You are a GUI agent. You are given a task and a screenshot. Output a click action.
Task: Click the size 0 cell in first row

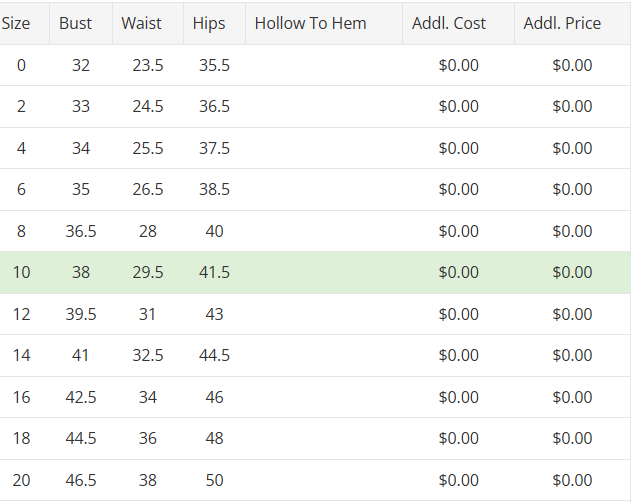[22, 65]
